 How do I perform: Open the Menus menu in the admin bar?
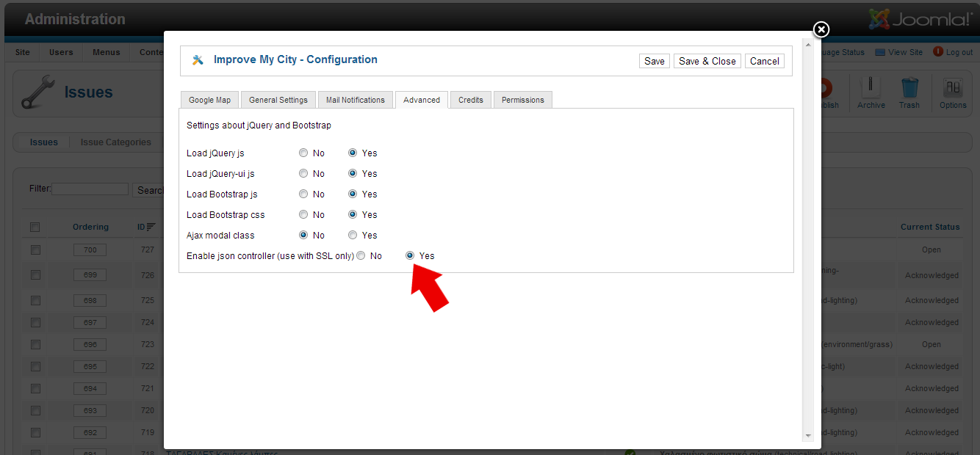tap(107, 52)
